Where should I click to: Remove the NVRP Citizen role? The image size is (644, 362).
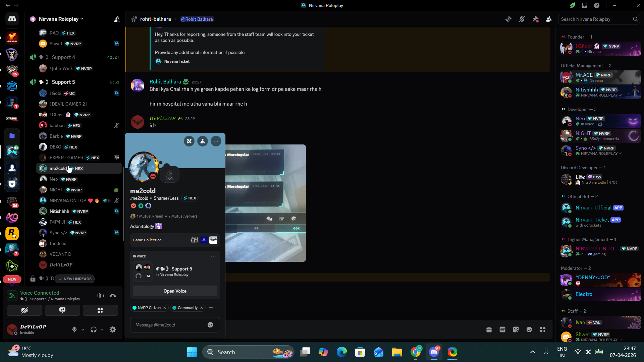pyautogui.click(x=165, y=308)
